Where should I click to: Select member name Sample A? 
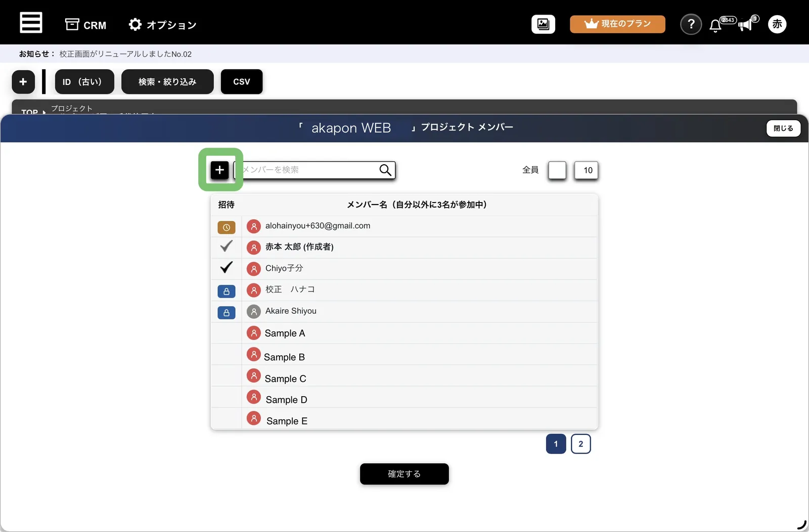285,333
